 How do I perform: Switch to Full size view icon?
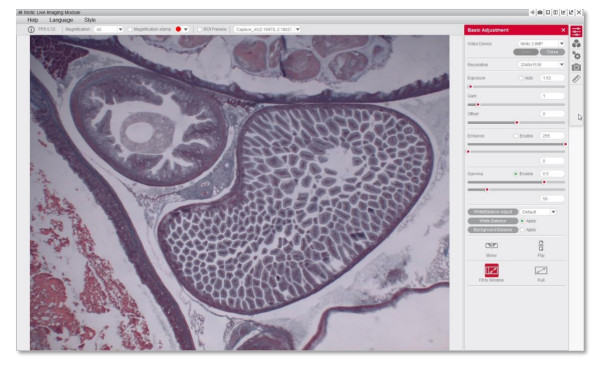pyautogui.click(x=541, y=270)
